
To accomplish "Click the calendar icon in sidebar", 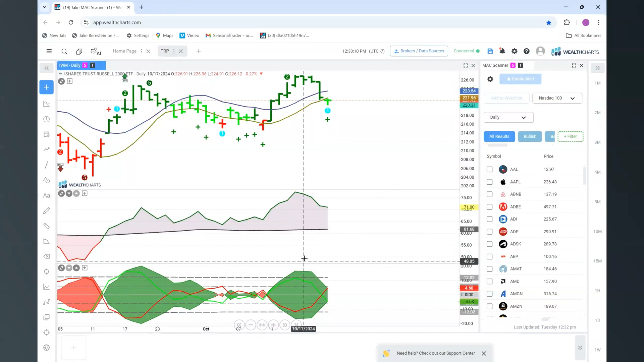I will (47, 134).
